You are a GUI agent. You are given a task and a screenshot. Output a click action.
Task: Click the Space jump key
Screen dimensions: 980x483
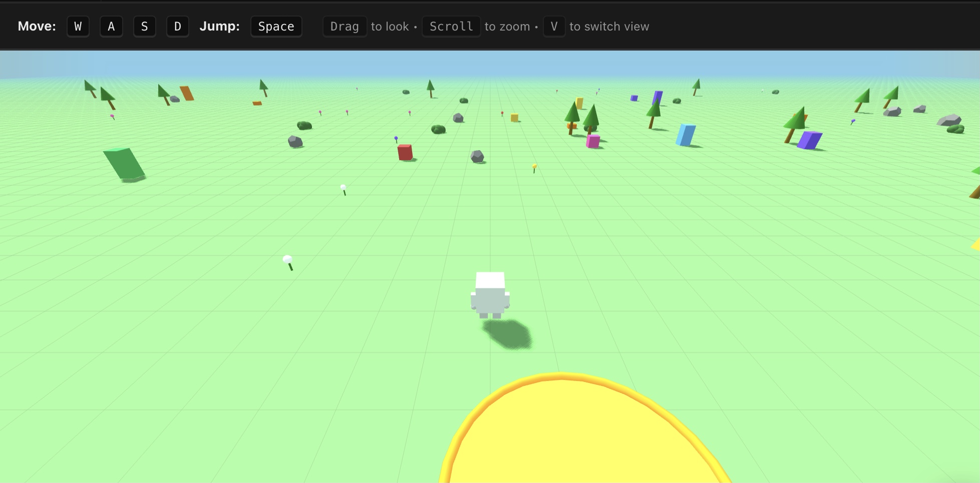point(276,27)
